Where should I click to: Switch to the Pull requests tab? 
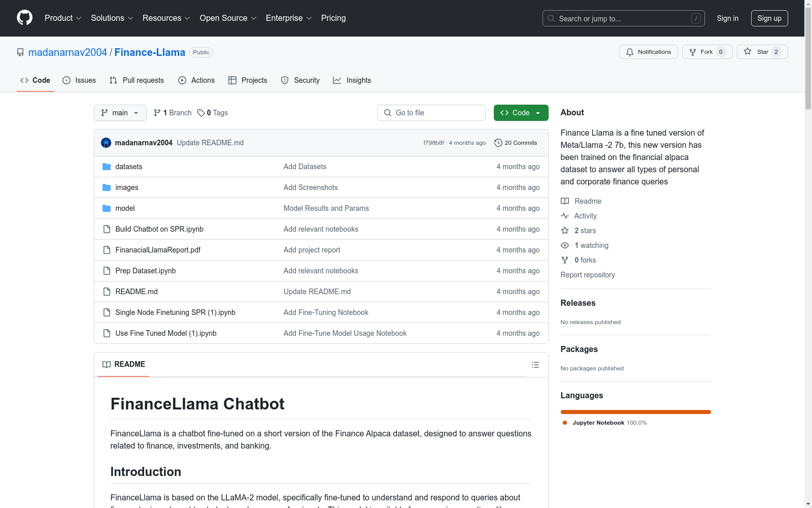137,80
